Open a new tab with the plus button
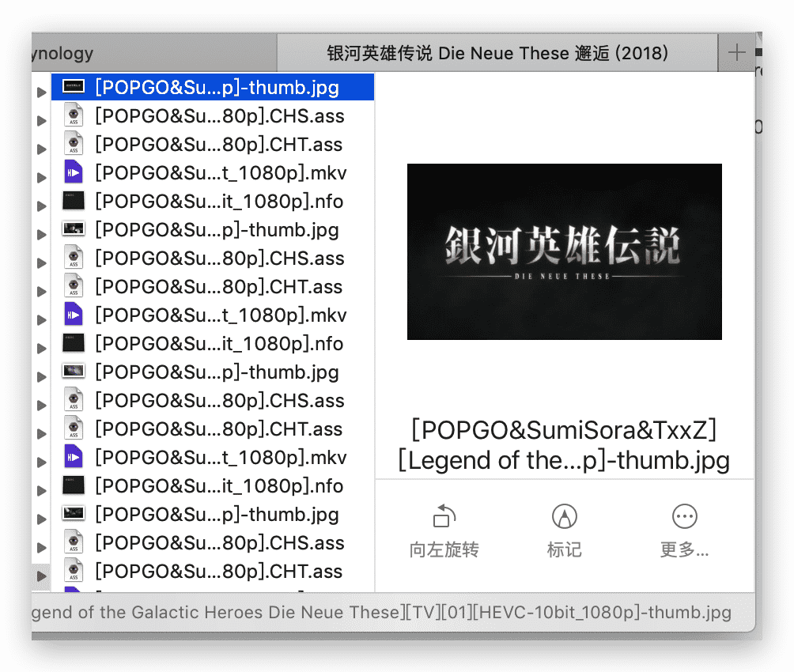Image resolution: width=794 pixels, height=672 pixels. click(736, 53)
